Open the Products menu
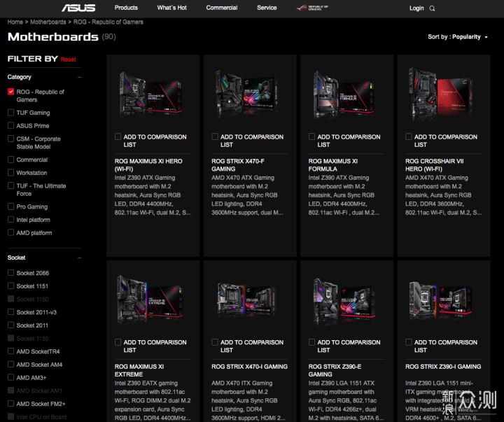504x422 pixels. [126, 8]
